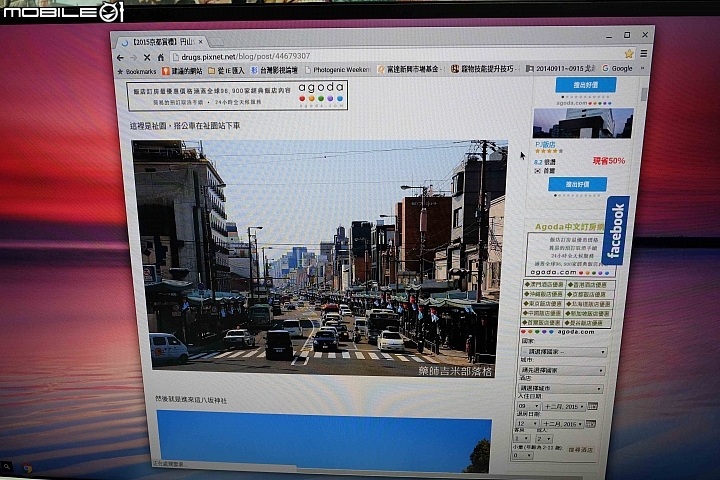Click the Agoda中文訂房網 heading

[x=569, y=227]
